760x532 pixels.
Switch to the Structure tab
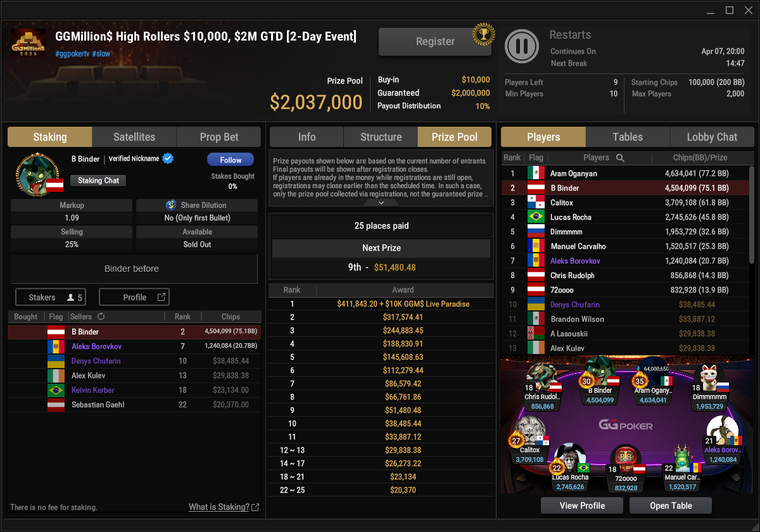(381, 137)
